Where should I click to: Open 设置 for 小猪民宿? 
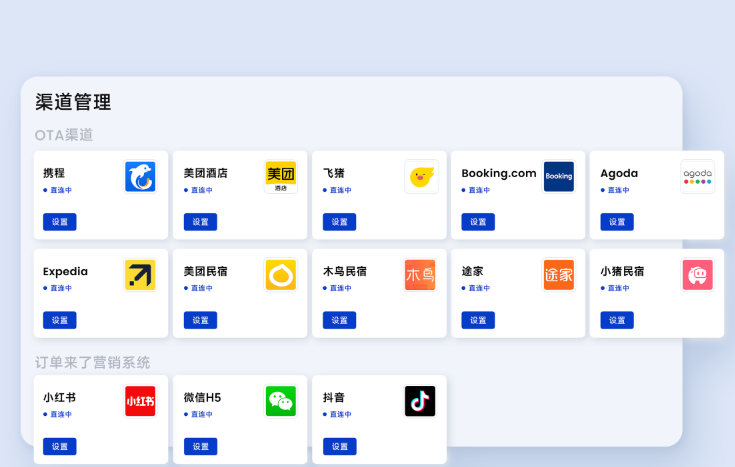click(x=617, y=320)
